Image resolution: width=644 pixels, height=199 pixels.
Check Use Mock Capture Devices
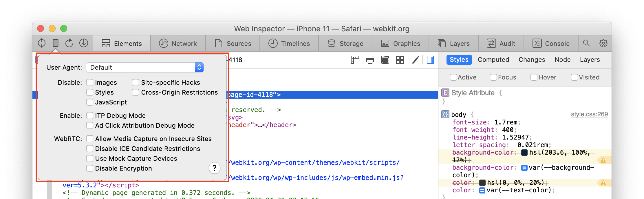tap(90, 158)
